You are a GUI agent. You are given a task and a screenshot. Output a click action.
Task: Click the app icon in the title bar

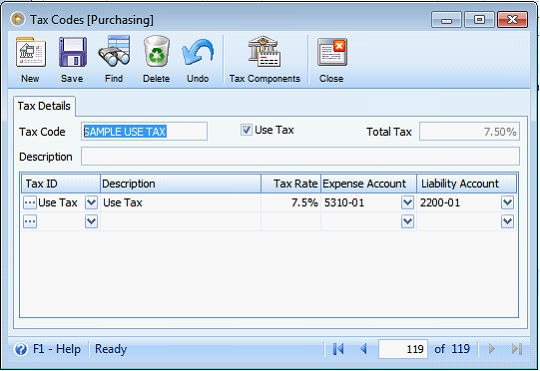(x=18, y=19)
